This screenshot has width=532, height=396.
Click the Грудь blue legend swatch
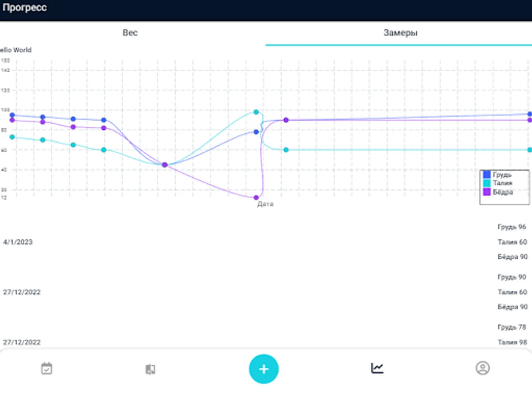487,174
